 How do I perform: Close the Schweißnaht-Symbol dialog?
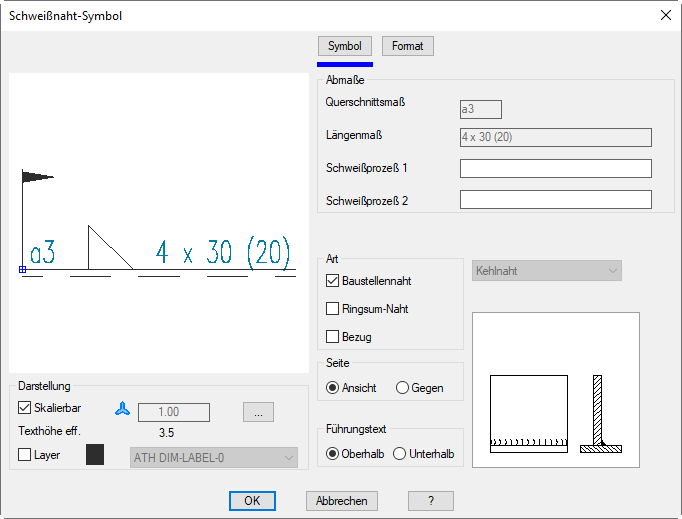(666, 15)
